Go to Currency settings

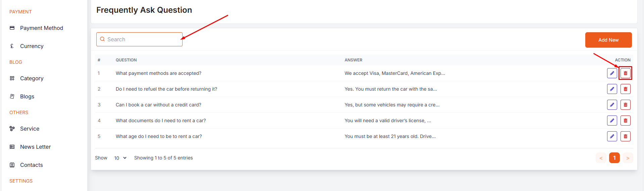[32, 46]
